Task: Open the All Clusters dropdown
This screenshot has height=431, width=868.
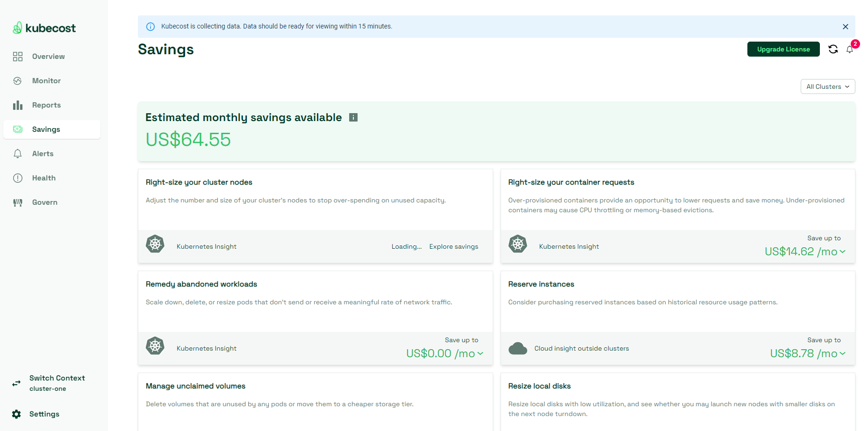Action: coord(828,86)
